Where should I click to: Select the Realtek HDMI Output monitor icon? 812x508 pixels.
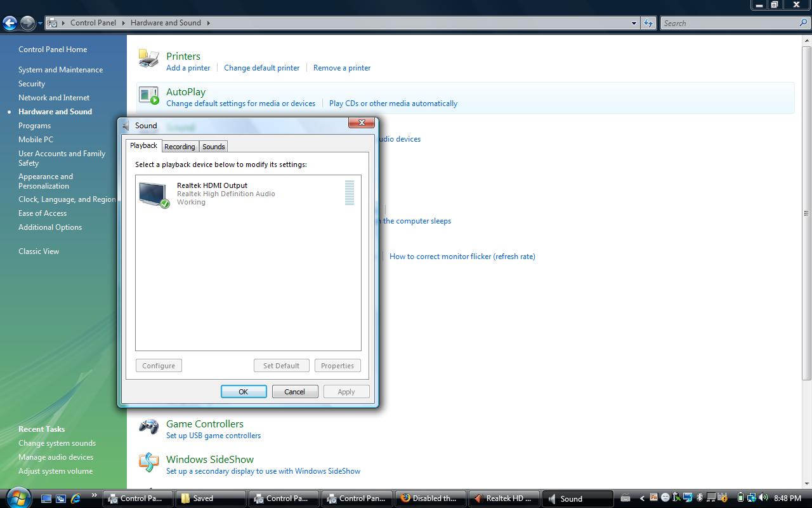154,194
